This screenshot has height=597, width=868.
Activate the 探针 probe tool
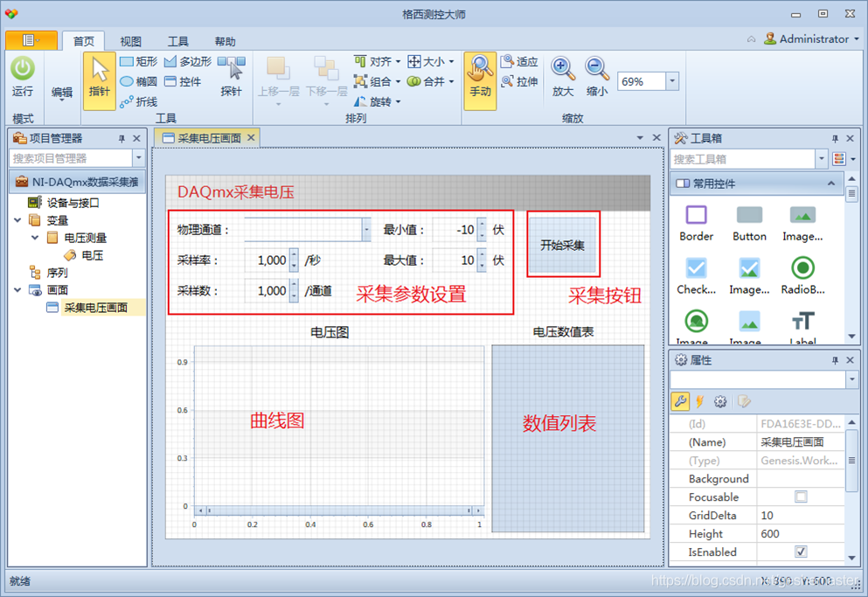[x=231, y=77]
